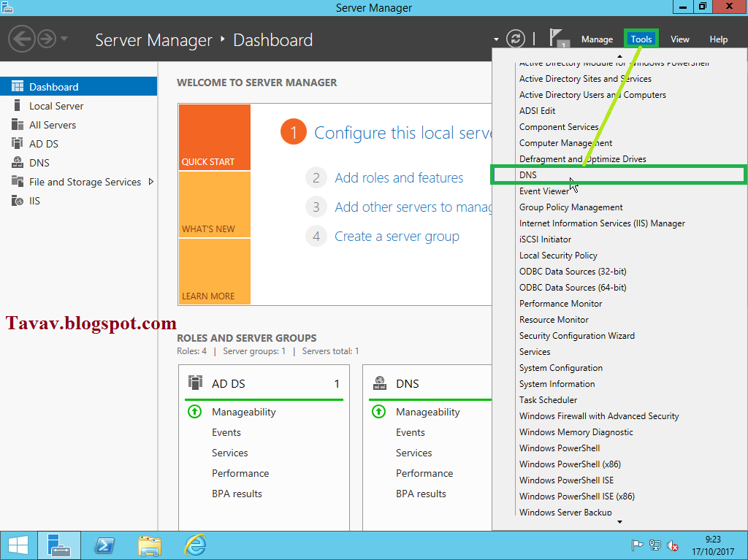Choose Defragment and Optimize Drives
Screen dimensions: 748x560
tap(582, 159)
